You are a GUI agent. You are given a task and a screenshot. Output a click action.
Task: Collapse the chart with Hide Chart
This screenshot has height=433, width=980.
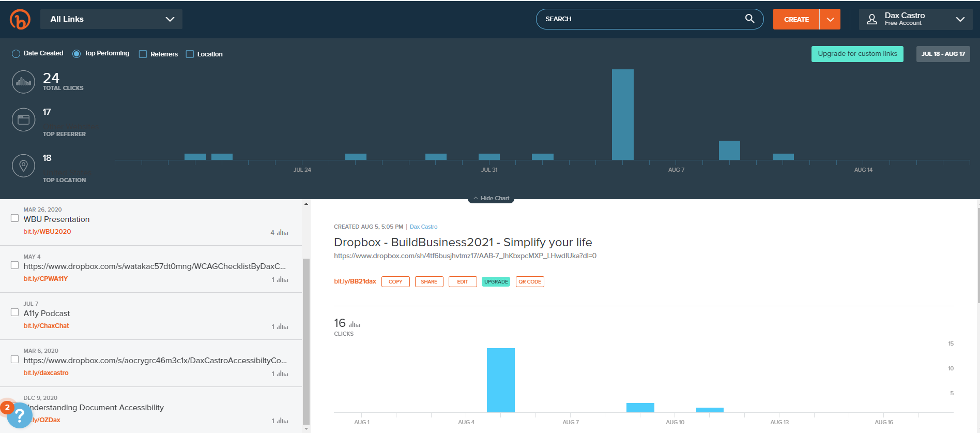click(x=491, y=199)
